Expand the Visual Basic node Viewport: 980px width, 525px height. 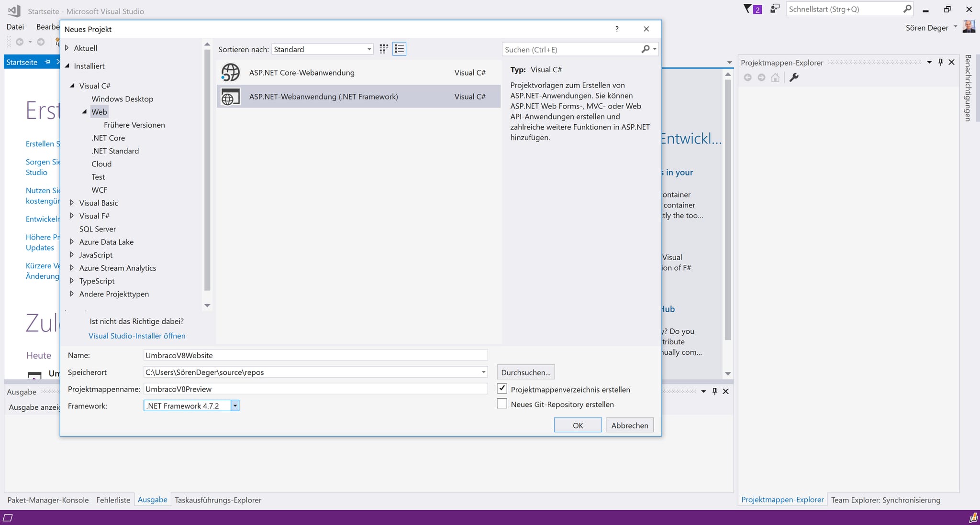pos(72,203)
